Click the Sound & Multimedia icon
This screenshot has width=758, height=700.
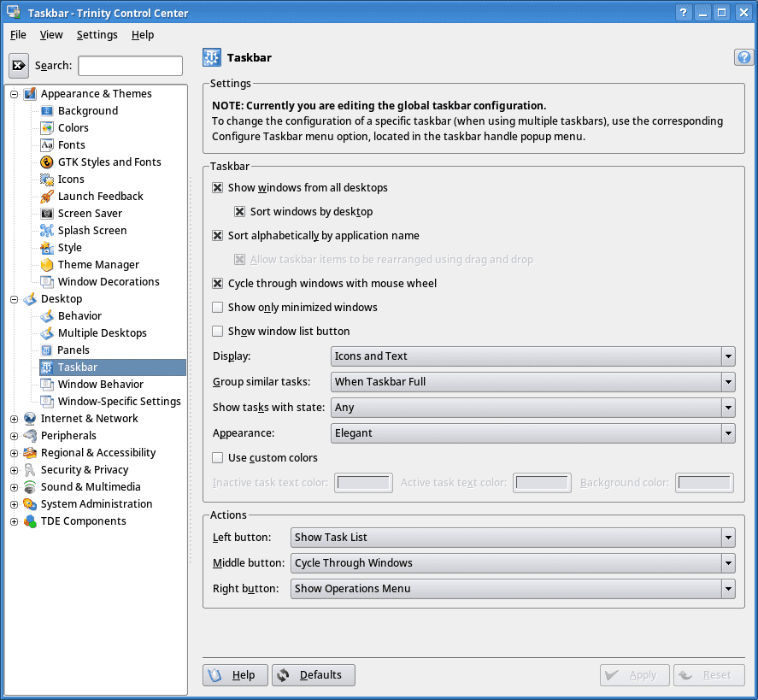tap(30, 487)
